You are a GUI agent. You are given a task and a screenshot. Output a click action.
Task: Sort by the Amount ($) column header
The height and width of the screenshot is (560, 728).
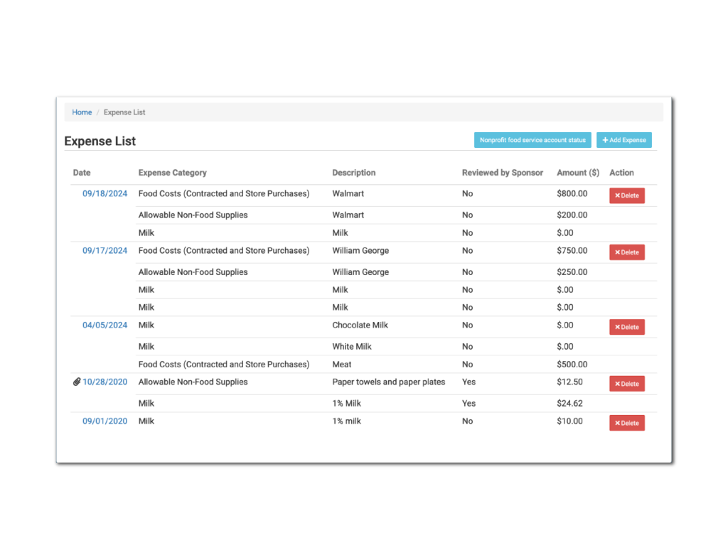coord(578,172)
